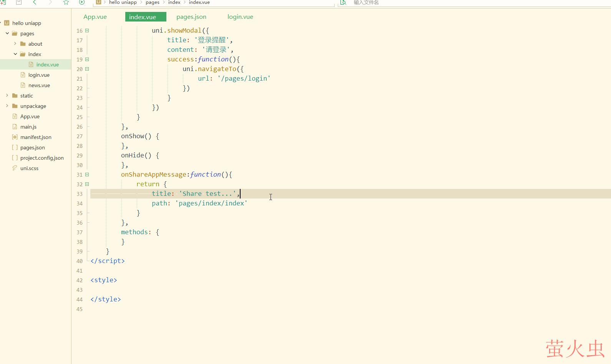The width and height of the screenshot is (611, 364).
Task: Fold code block at line 32
Action: pyautogui.click(x=87, y=184)
